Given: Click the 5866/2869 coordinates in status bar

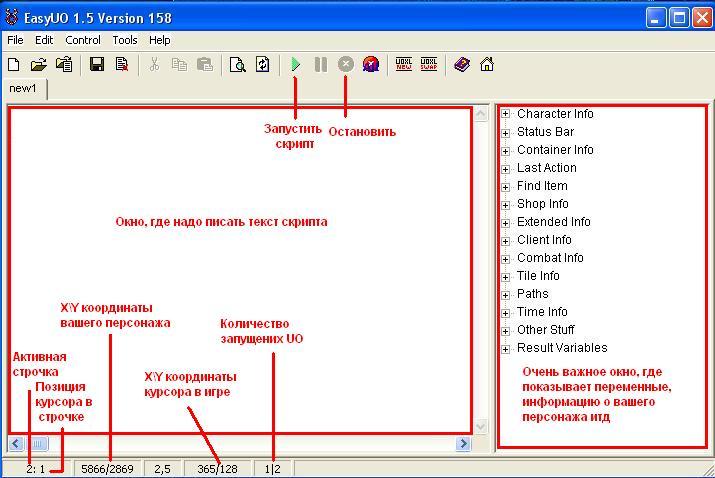Looking at the screenshot, I should pyautogui.click(x=107, y=469).
